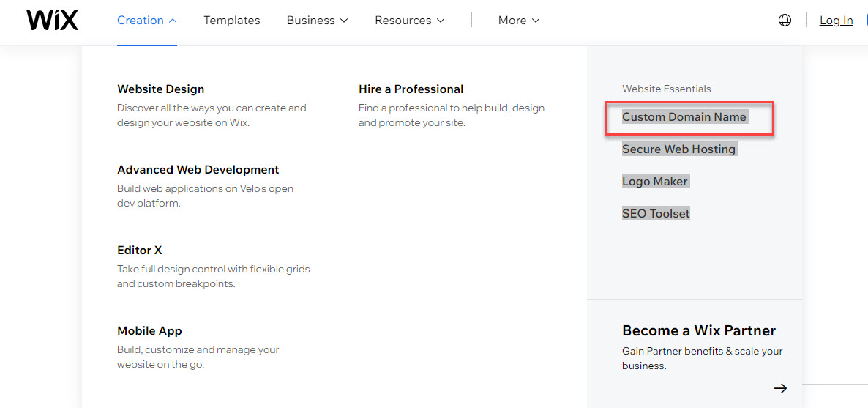
Task: Open Become a Wix Partner heading
Action: [x=699, y=331]
